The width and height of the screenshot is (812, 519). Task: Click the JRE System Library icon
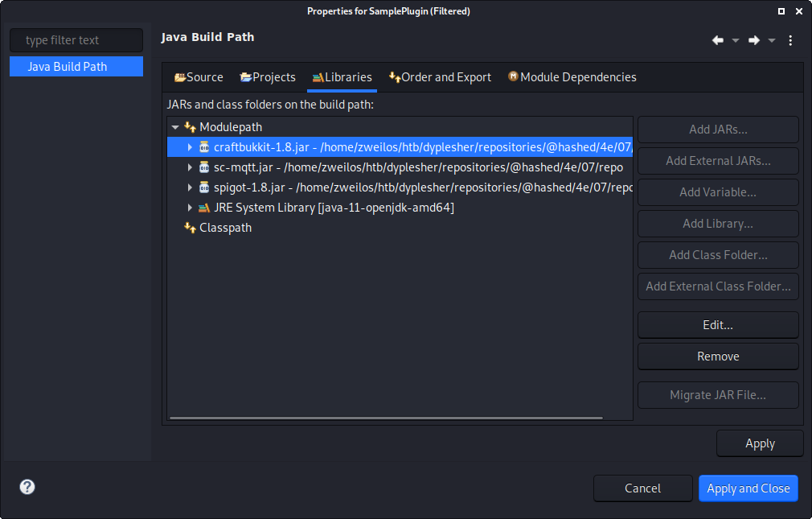point(204,208)
